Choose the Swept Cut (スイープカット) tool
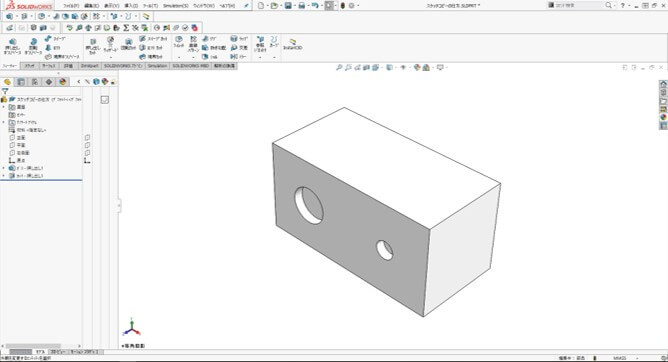The width and height of the screenshot is (668, 362). pos(153,39)
